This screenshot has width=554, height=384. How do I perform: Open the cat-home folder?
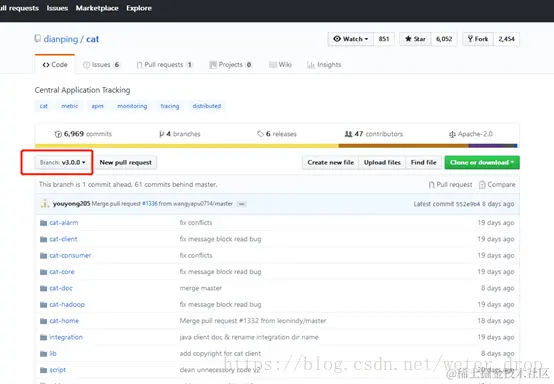click(64, 321)
